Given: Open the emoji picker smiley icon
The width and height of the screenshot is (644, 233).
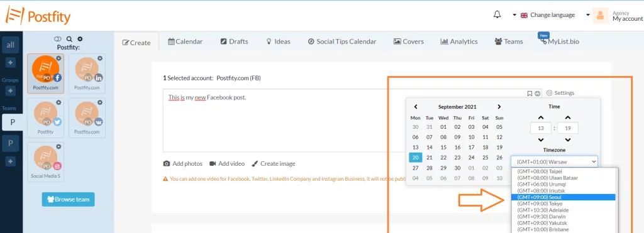Looking at the screenshot, I should coord(538,94).
